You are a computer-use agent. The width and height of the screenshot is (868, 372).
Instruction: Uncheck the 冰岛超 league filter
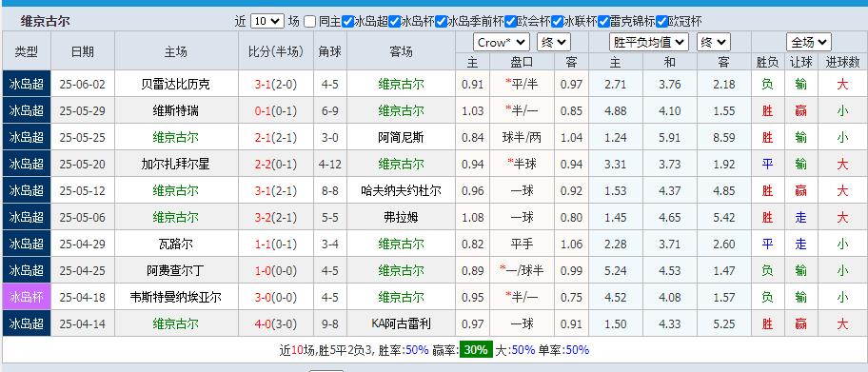348,22
